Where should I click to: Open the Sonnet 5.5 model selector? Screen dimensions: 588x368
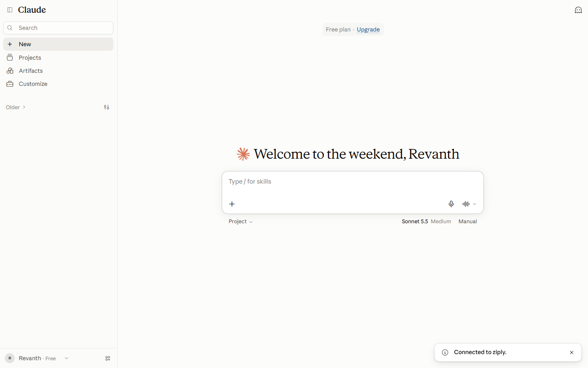(426, 222)
